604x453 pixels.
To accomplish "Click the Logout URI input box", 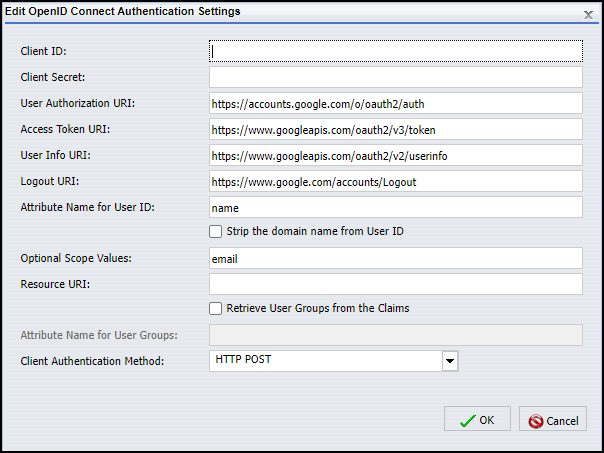I will pos(395,181).
